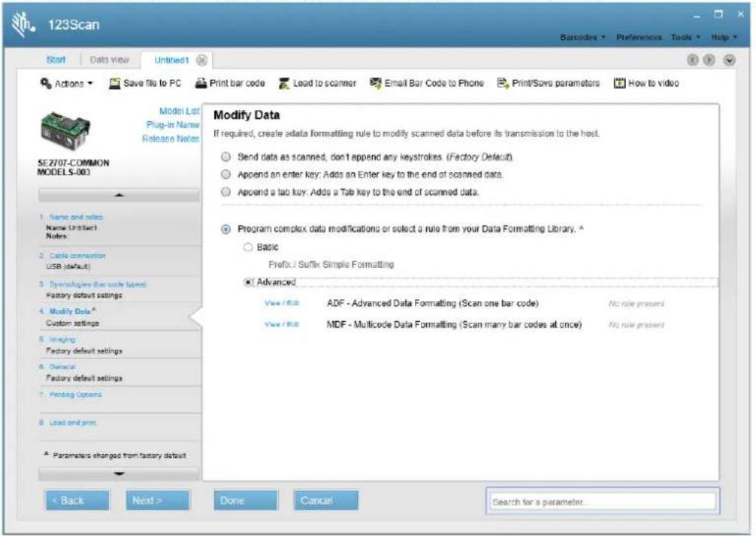
Task: Switch to the Start tab
Action: tap(56, 60)
